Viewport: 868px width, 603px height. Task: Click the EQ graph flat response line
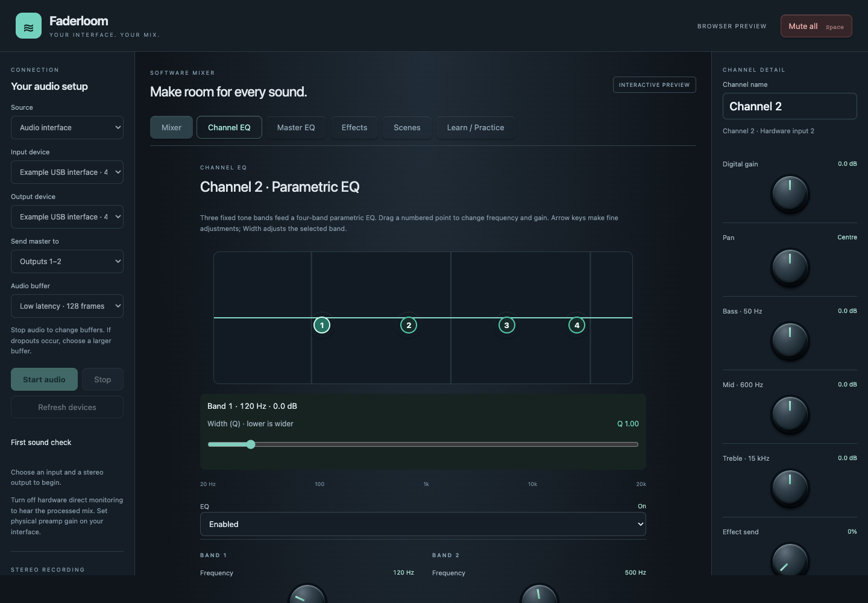pyautogui.click(x=423, y=317)
